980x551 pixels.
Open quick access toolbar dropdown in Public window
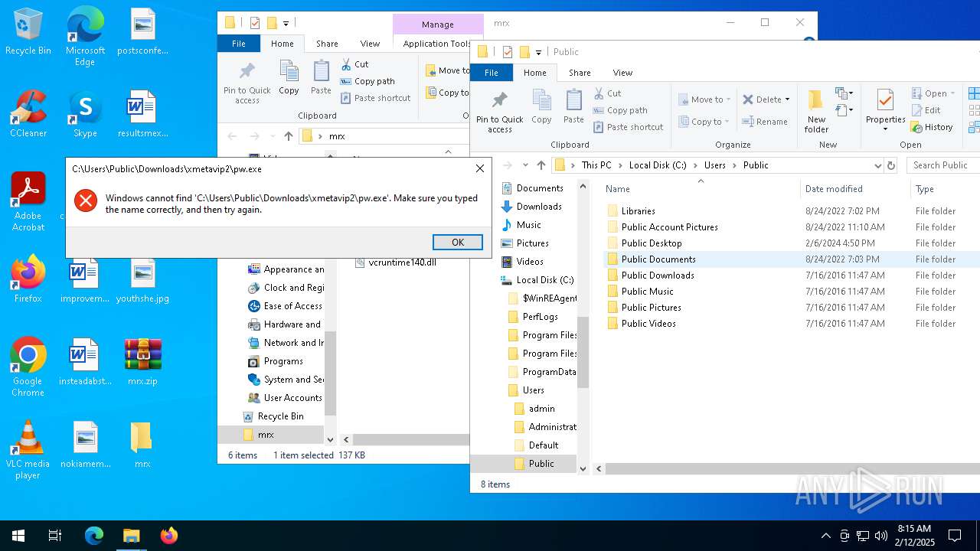[538, 52]
